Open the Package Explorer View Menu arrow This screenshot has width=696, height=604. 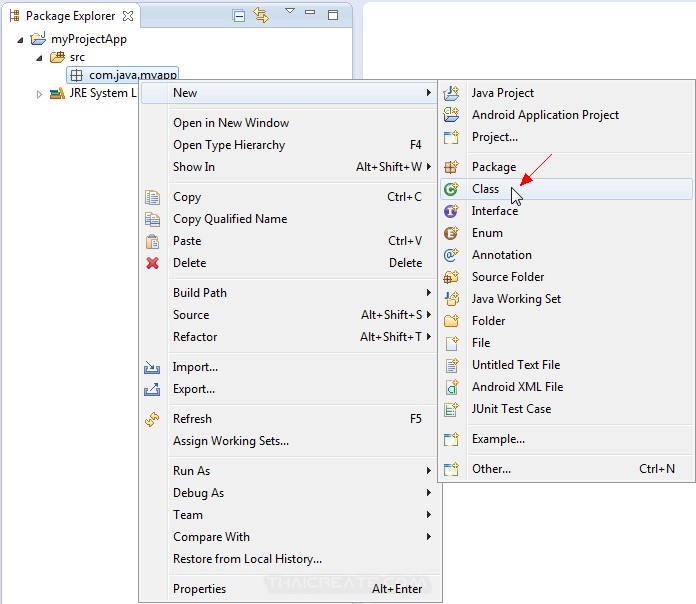point(289,12)
